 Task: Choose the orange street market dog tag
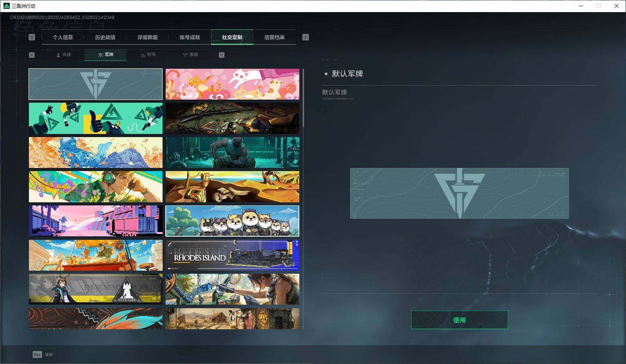click(x=96, y=255)
